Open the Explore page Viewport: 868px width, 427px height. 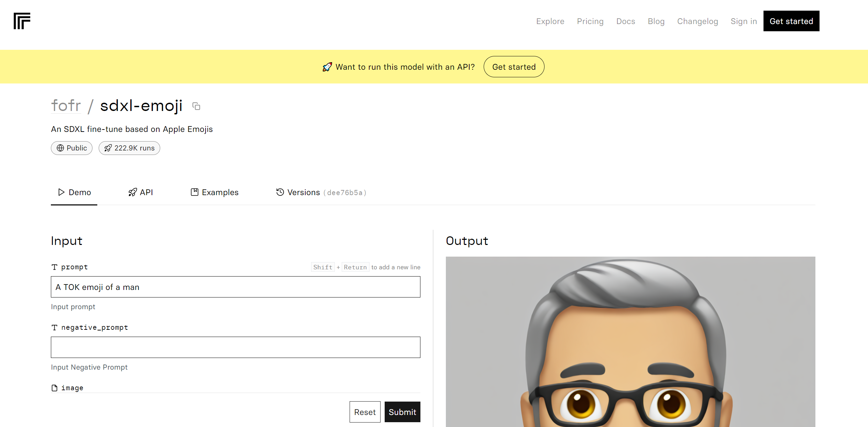point(550,21)
